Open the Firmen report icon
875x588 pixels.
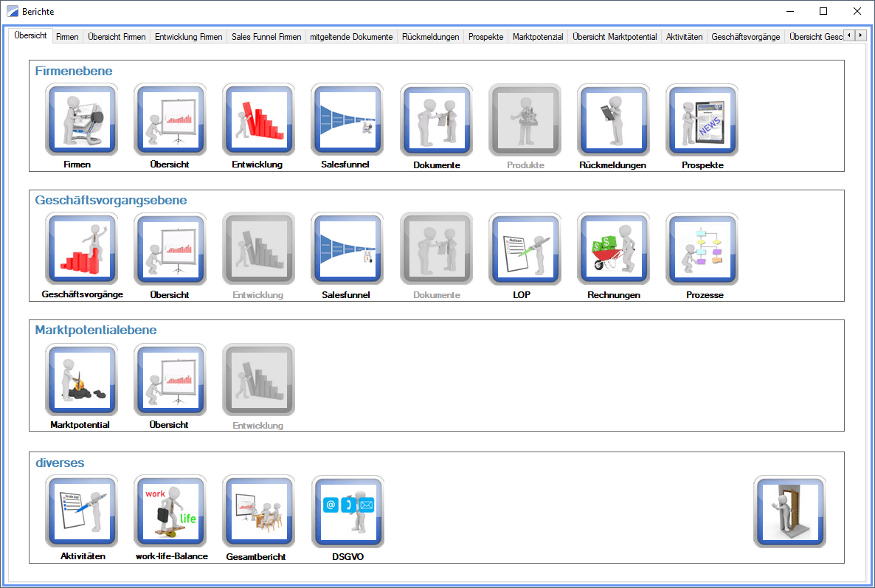[81, 120]
